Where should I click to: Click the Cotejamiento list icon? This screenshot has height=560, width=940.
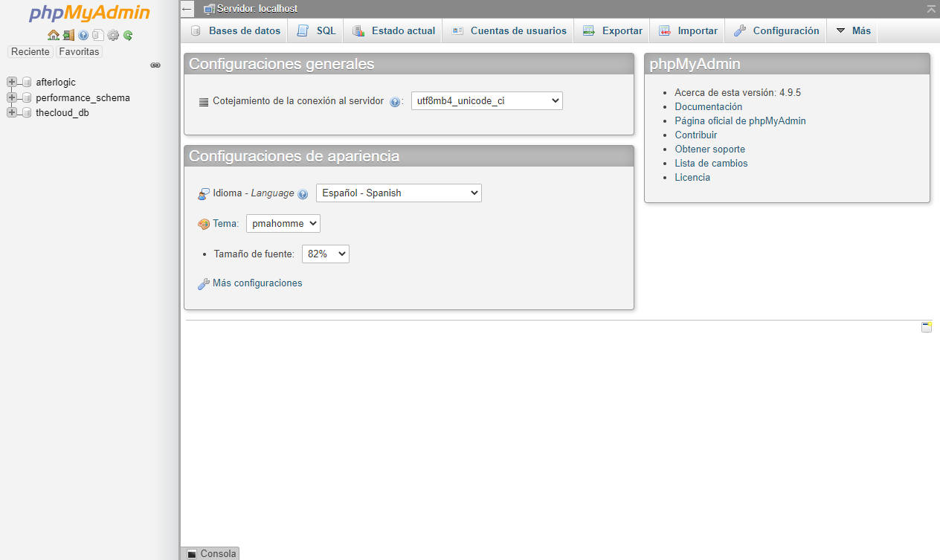204,102
